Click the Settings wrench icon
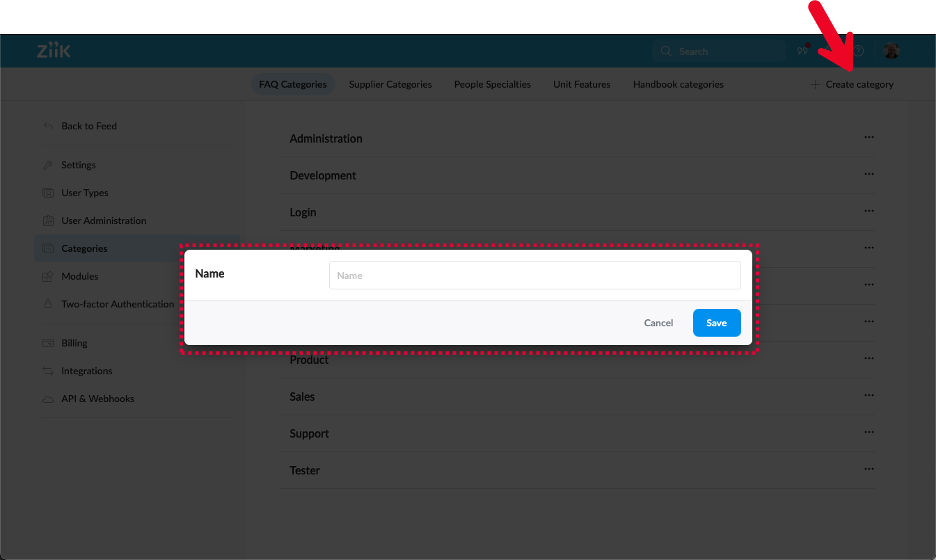 coord(48,165)
